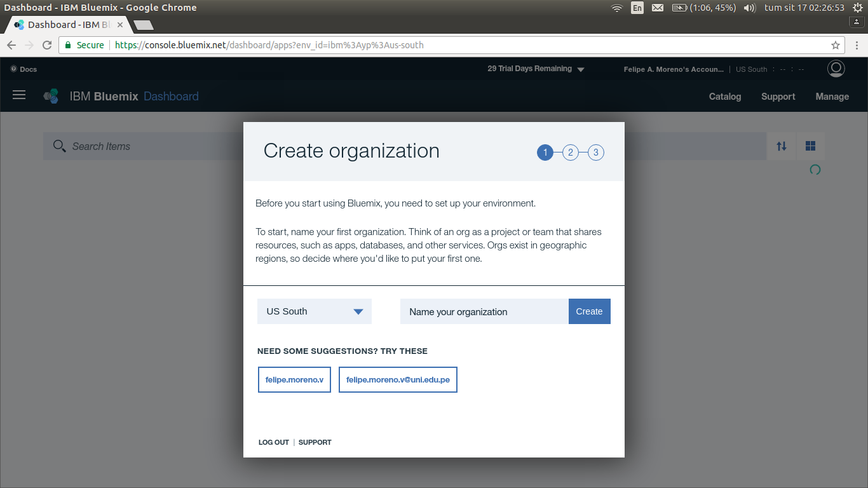Open the En keyboard layout indicator
The image size is (868, 488).
click(x=637, y=8)
